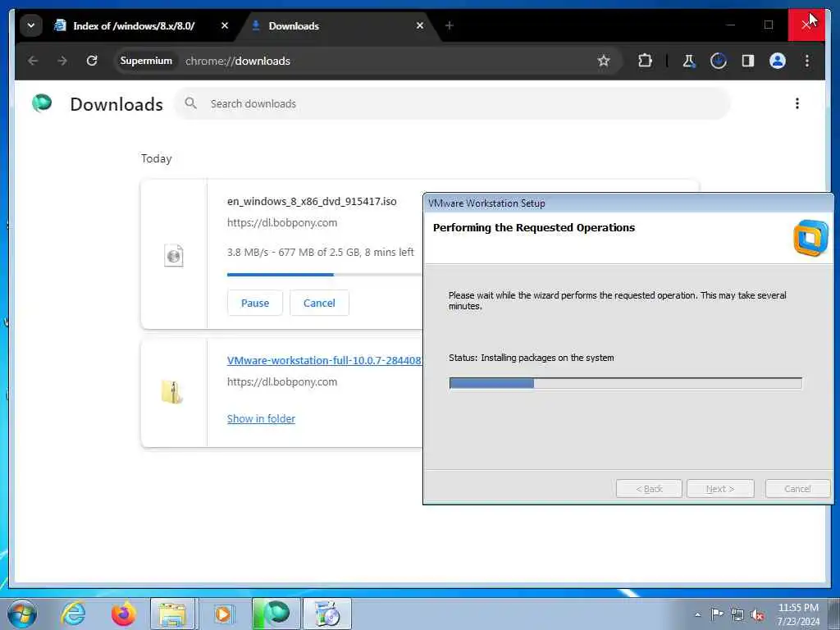Screen dimensions: 840x630
Task: Switch to Index of /windows/8.x/8.0/ tab
Action: point(134,25)
